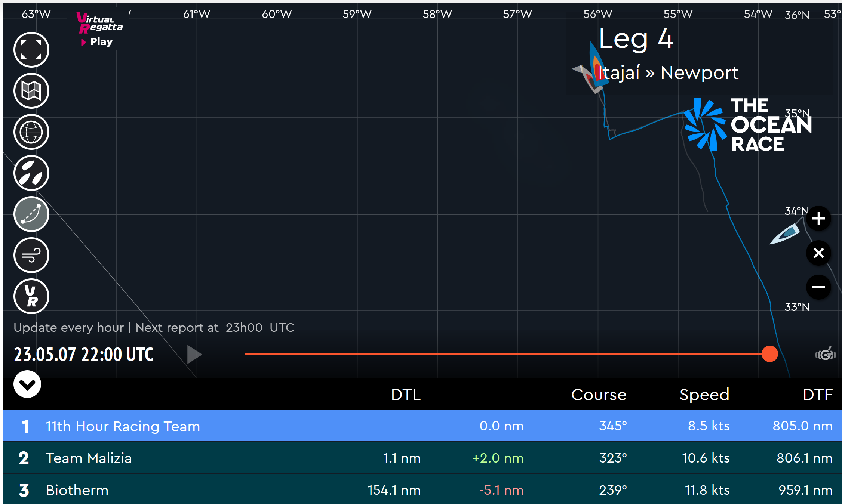Toggle the wind layer icon
The width and height of the screenshot is (842, 504).
(31, 255)
